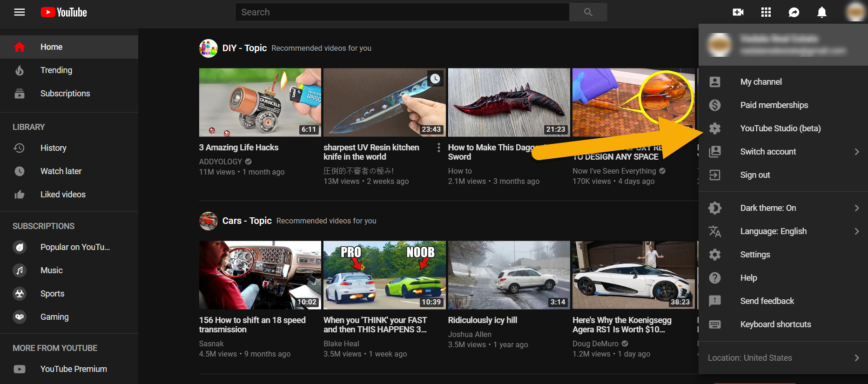Click the History clock icon
This screenshot has height=384, width=868.
point(20,148)
